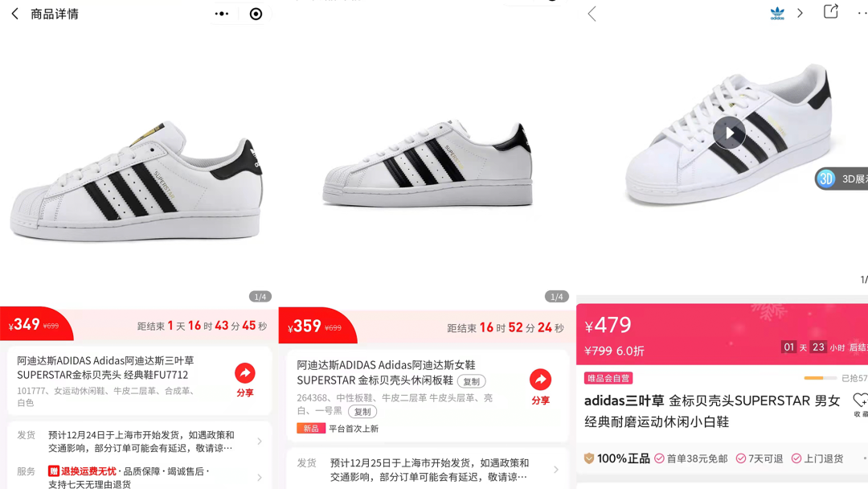This screenshot has width=868, height=489.
Task: Expand the 发货 12月25日 shipping details
Action: 427,470
